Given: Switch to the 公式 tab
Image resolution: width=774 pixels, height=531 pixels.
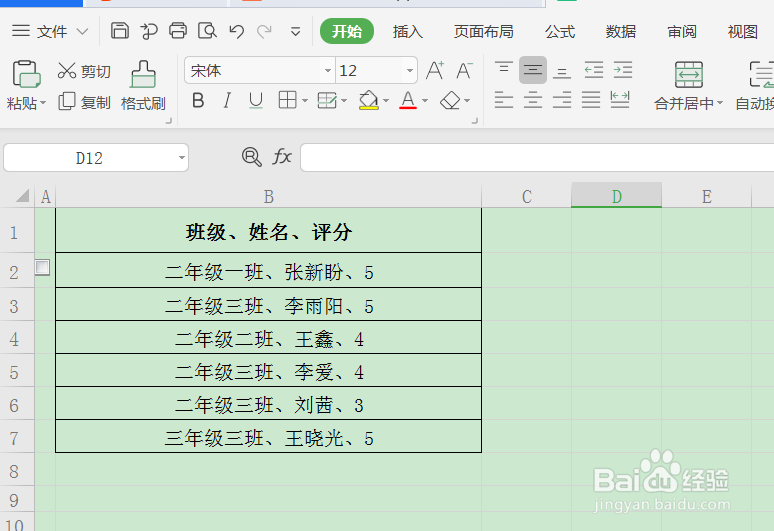Looking at the screenshot, I should coord(560,32).
